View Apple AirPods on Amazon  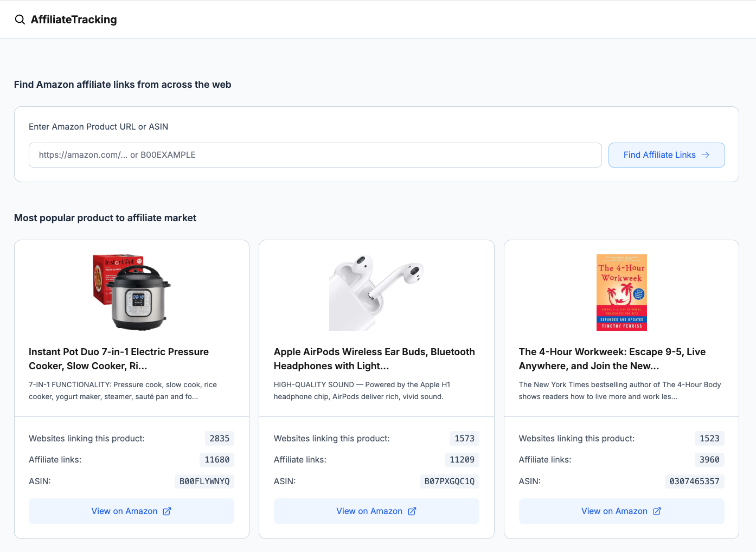tap(376, 511)
